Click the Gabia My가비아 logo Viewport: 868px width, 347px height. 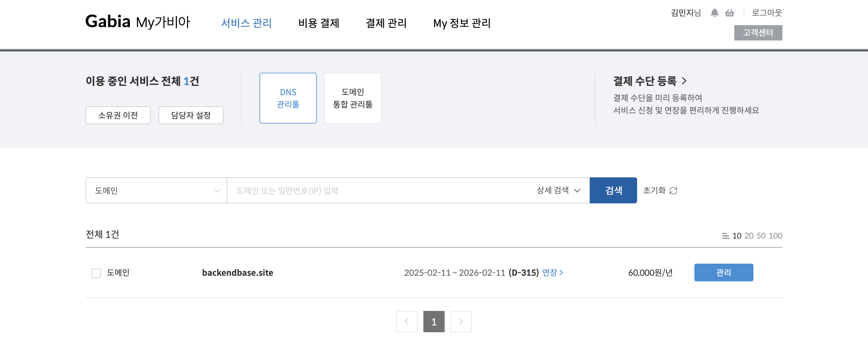coord(138,22)
